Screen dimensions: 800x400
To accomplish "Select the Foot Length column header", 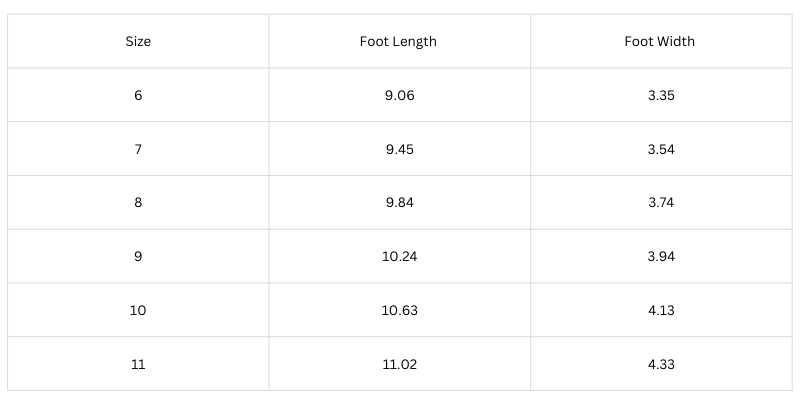I will click(x=398, y=42).
